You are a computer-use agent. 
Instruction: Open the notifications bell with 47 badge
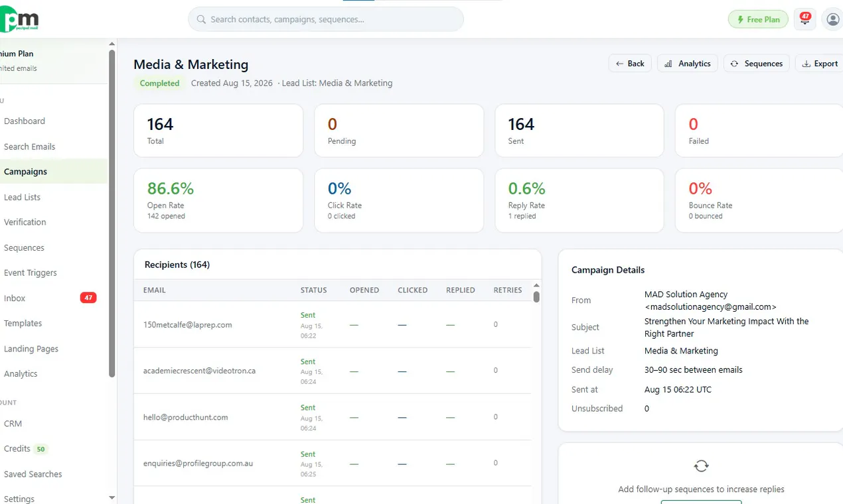pyautogui.click(x=805, y=19)
